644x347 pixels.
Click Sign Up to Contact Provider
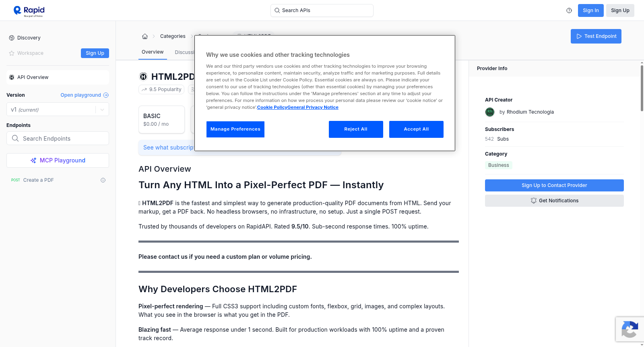pyautogui.click(x=554, y=185)
